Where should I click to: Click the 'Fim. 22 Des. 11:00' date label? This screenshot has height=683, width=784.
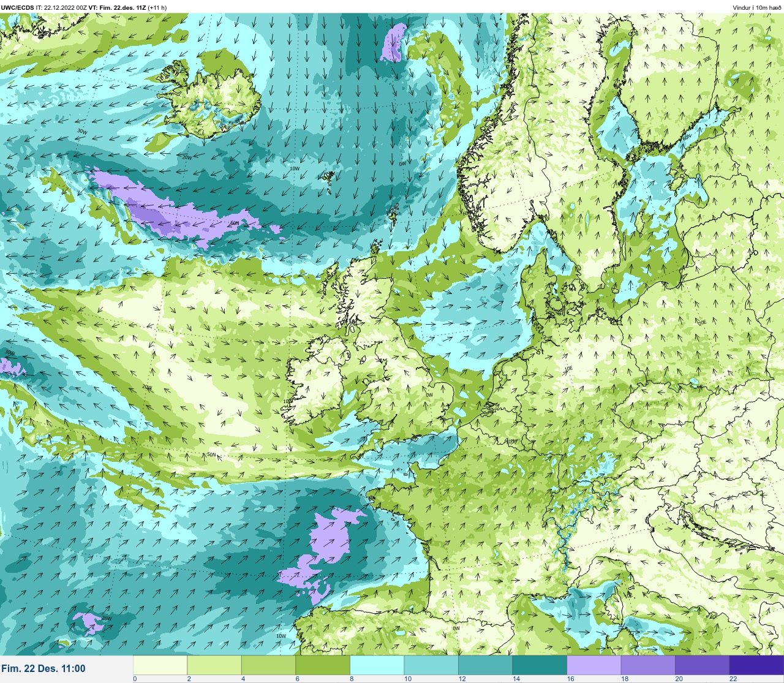[43, 669]
